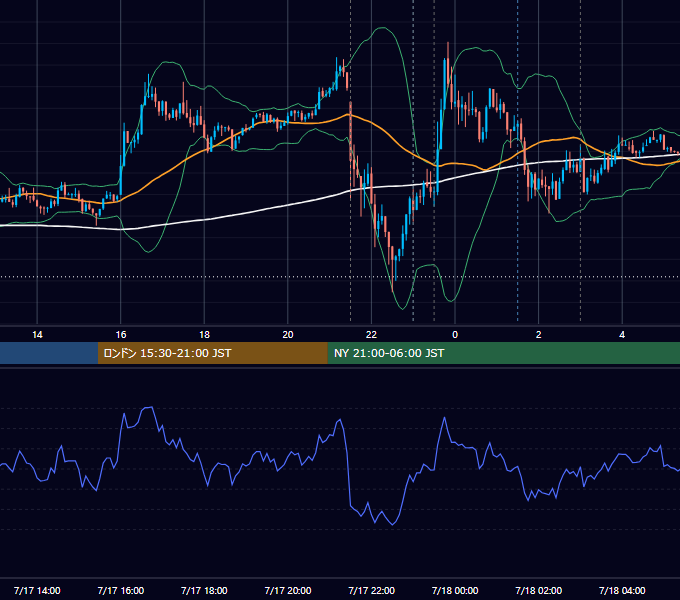Click hour label 22 on price chart axis
Screen dimensions: 680x600
372,335
